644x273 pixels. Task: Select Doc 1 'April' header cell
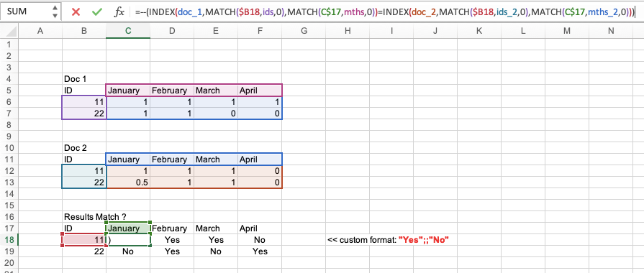(x=260, y=91)
